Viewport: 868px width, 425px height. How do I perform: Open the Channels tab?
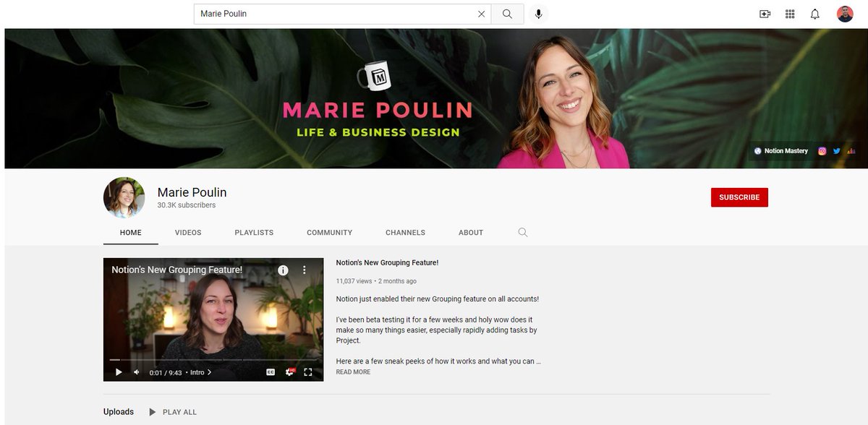click(x=405, y=233)
